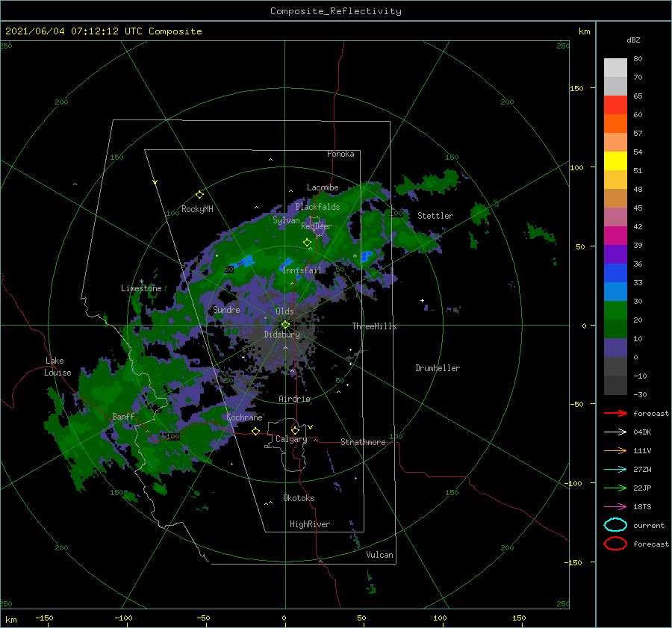
Task: Click the Stettler city label
Action: (x=435, y=216)
